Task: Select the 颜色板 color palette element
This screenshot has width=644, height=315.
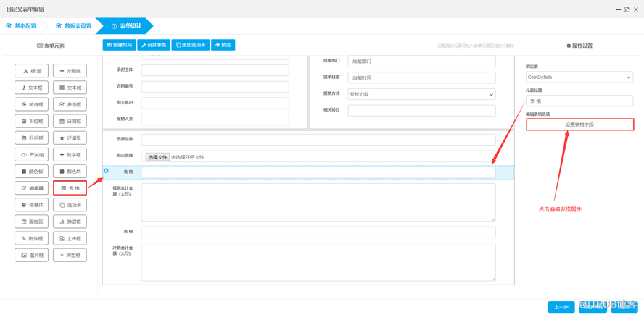Action: [32, 172]
